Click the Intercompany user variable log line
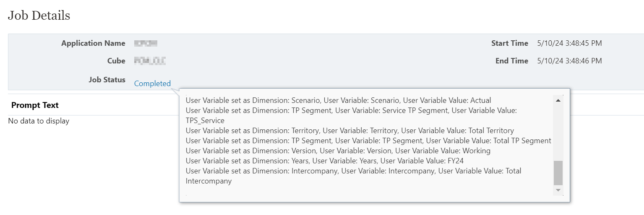 (353, 176)
